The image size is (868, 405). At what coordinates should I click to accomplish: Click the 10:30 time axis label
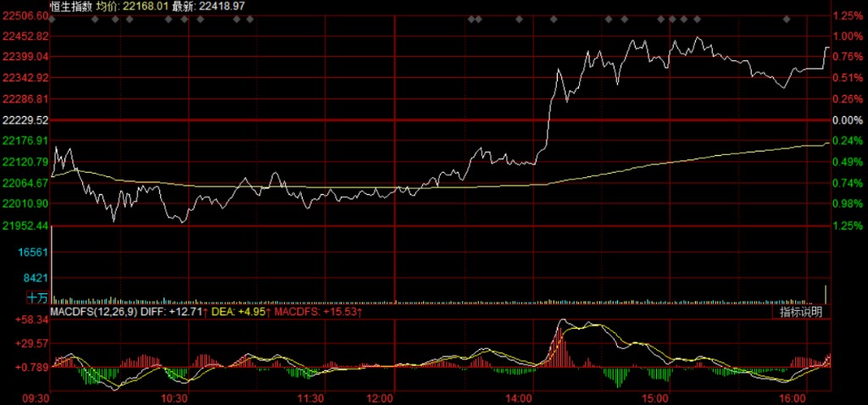(x=174, y=398)
